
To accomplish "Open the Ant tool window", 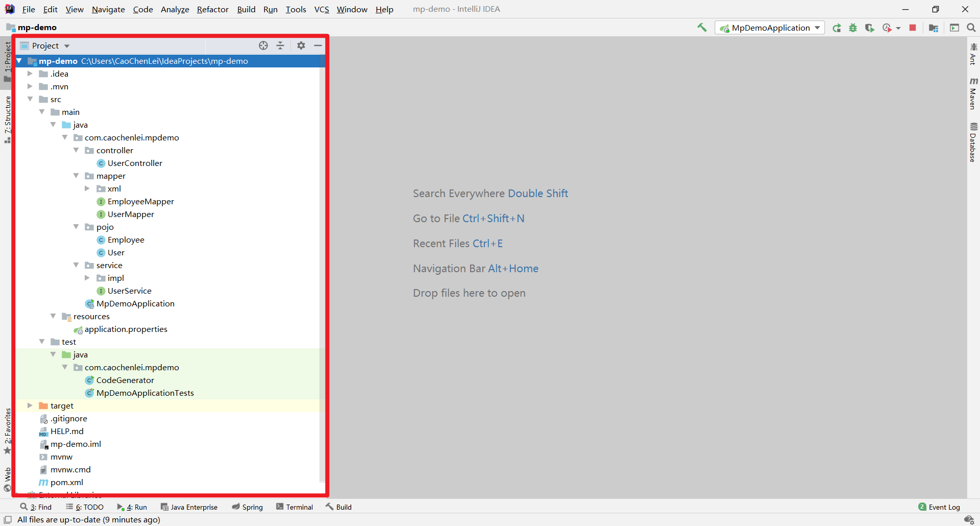I will pos(973,54).
